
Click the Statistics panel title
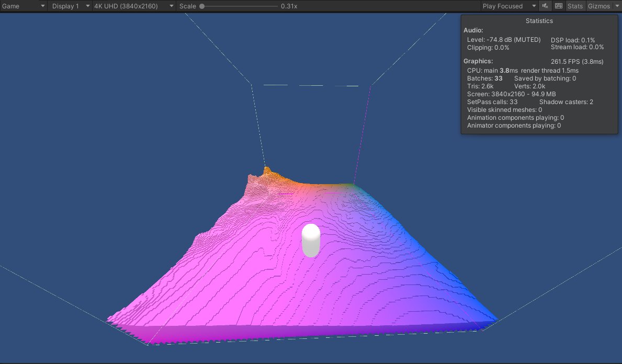click(x=539, y=20)
